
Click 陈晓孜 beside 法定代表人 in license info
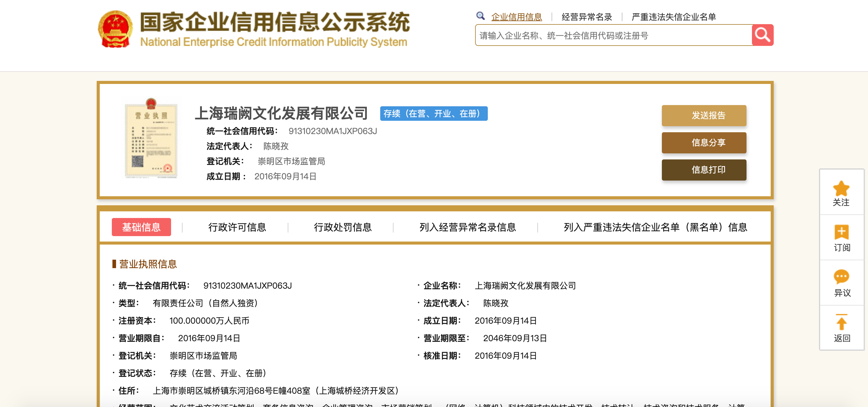(495, 303)
